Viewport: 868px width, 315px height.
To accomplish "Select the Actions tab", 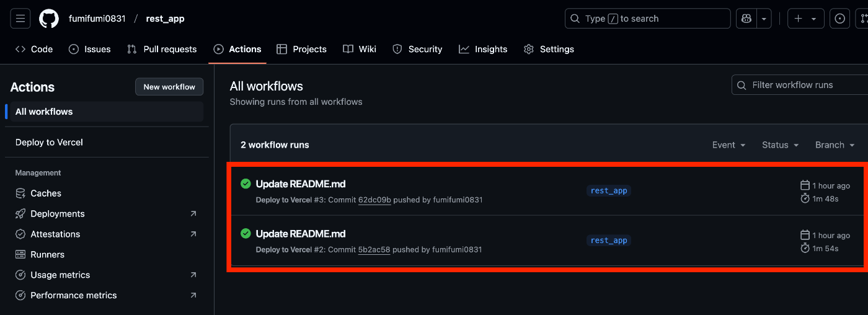I will coord(237,49).
